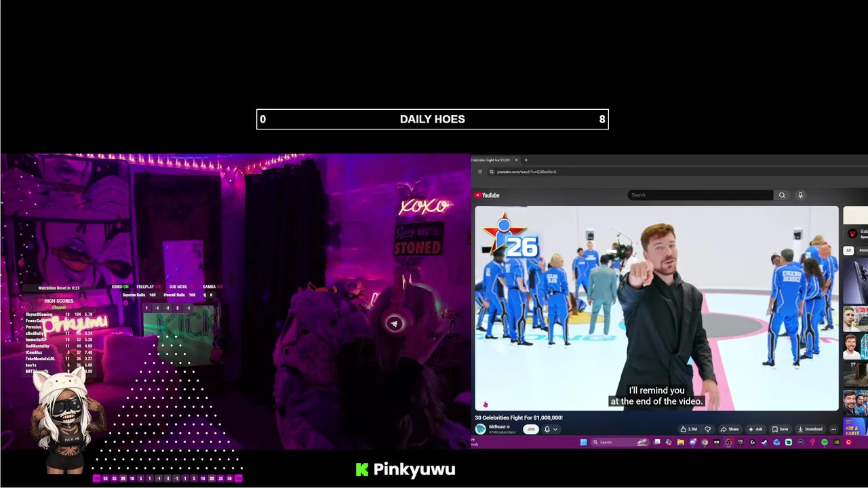
Task: Toggle the SUB MODE indicator
Action: [x=182, y=287]
